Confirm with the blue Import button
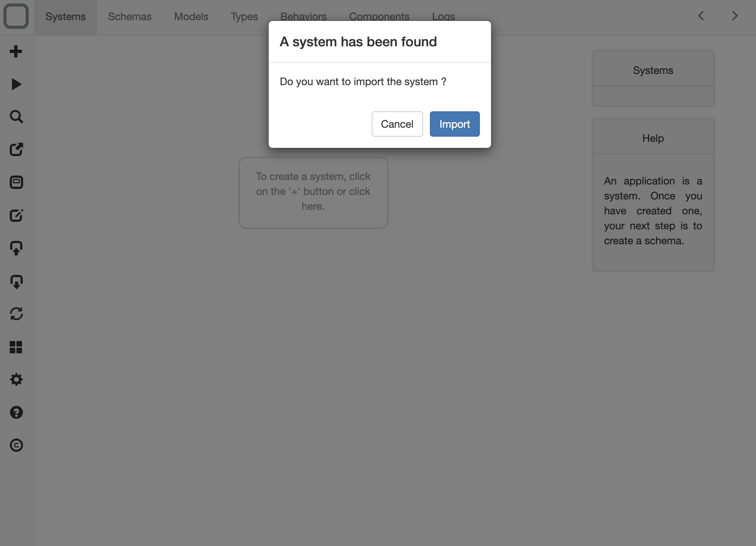The width and height of the screenshot is (756, 546). coord(454,124)
